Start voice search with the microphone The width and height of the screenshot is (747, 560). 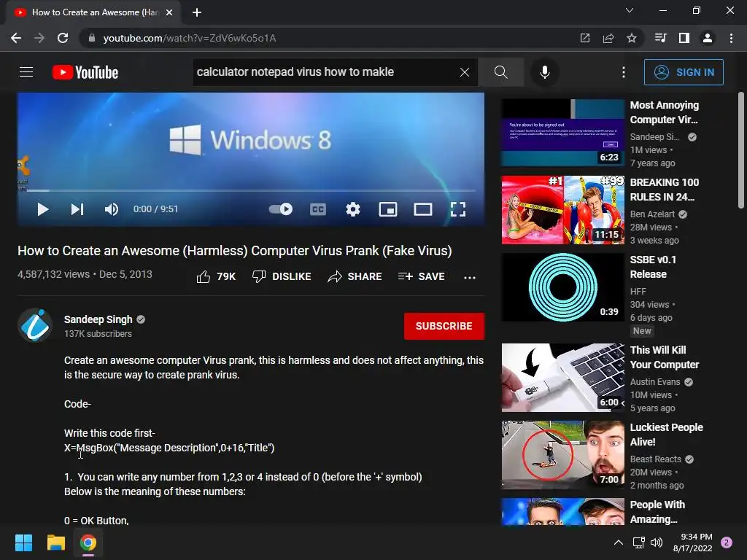click(x=544, y=72)
